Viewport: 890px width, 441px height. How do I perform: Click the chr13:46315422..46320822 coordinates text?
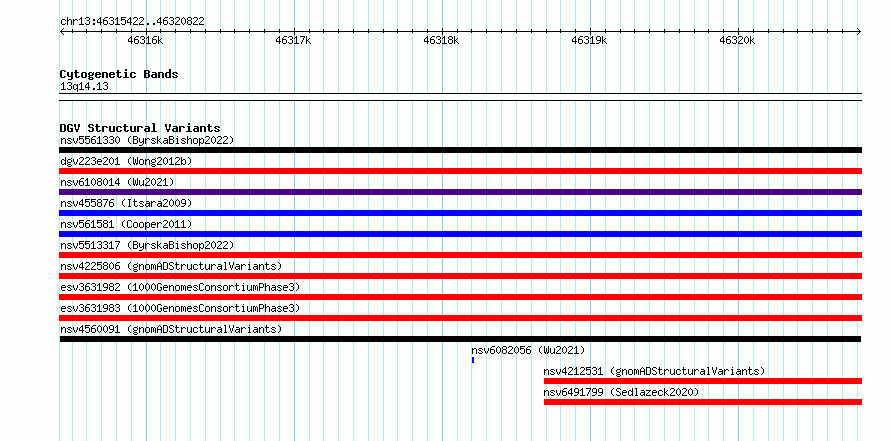132,22
